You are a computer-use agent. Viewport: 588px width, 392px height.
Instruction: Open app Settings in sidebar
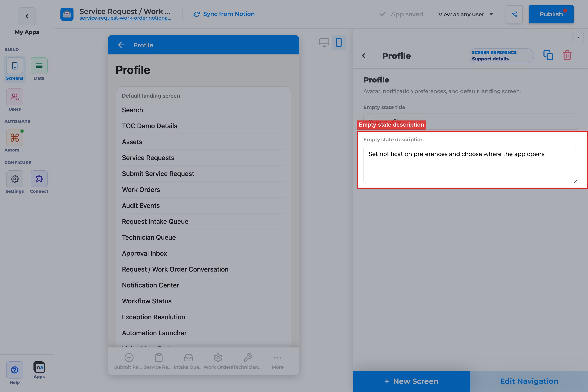click(x=14, y=182)
